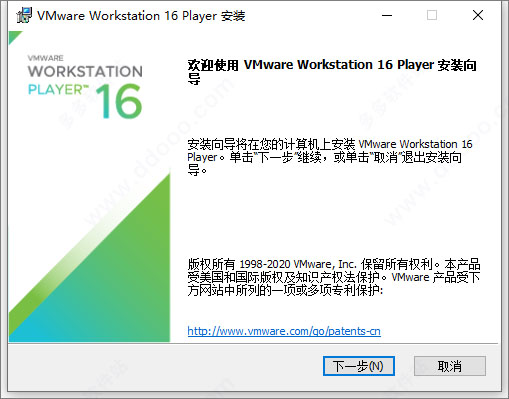This screenshot has width=509, height=399.
Task: Close the VMware Workstation 16 Player installer
Action: click(478, 15)
